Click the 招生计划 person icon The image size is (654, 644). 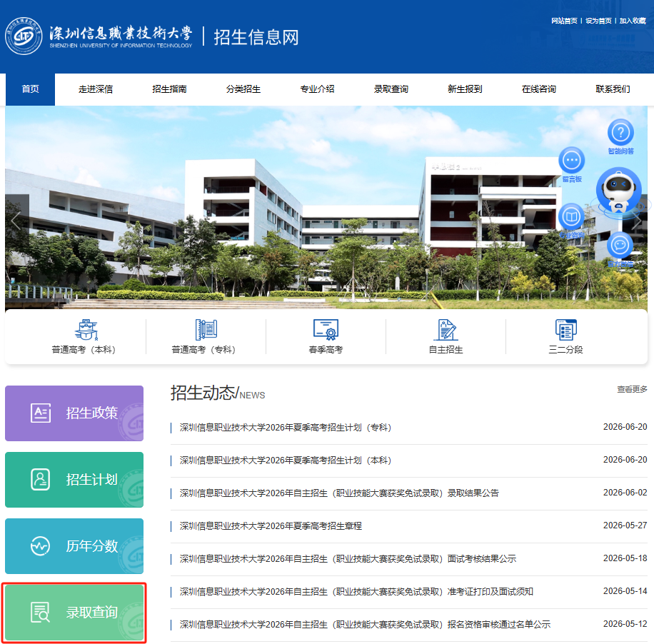point(41,479)
